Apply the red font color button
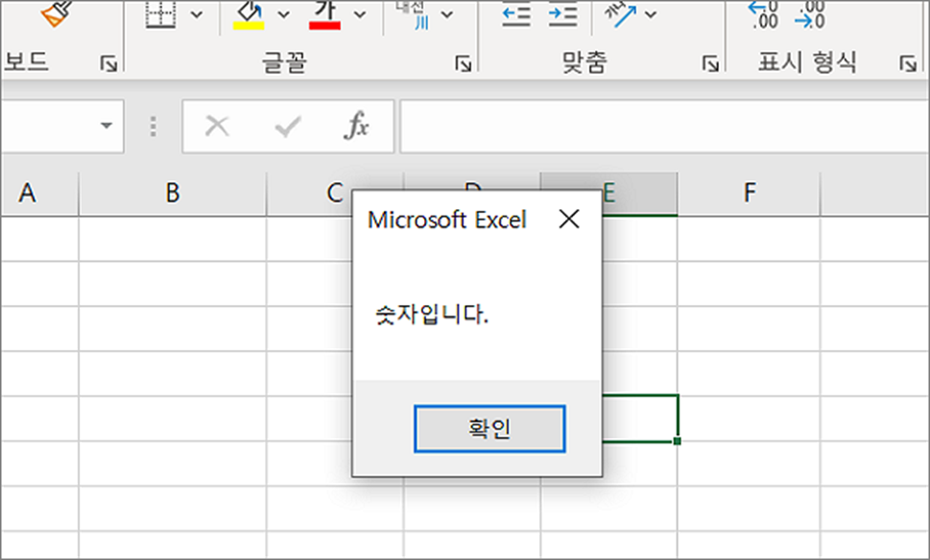Viewport: 930px width, 560px height. coord(324,14)
